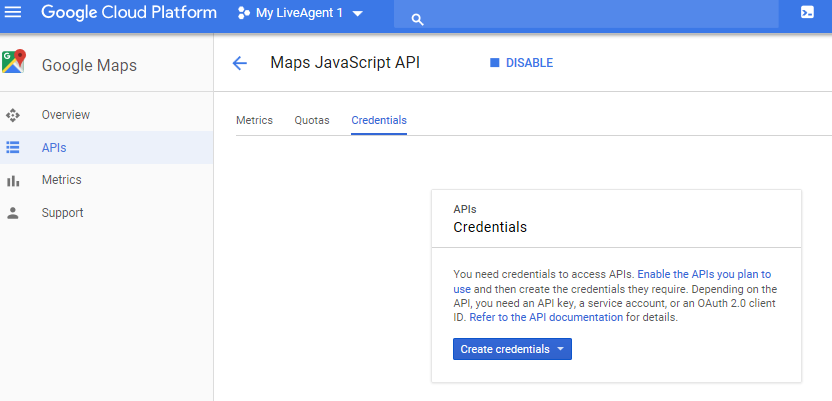The height and width of the screenshot is (401, 832).
Task: Click the project hexagon dots icon
Action: [244, 13]
